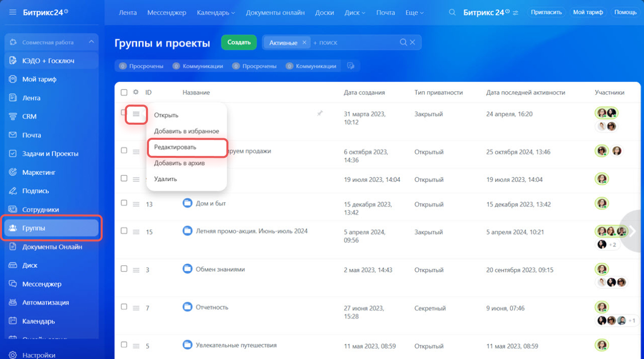The width and height of the screenshot is (644, 359).
Task: Open Автоматизация sidebar section
Action: 51,303
